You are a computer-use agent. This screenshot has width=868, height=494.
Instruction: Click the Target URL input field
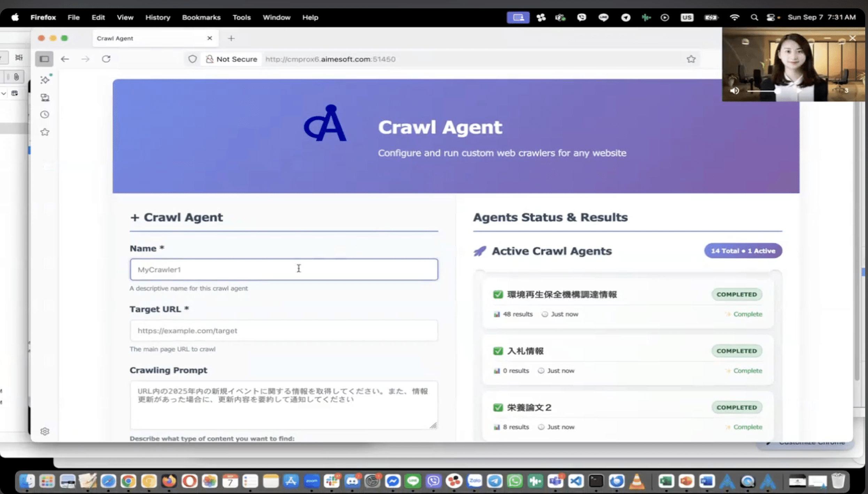284,330
